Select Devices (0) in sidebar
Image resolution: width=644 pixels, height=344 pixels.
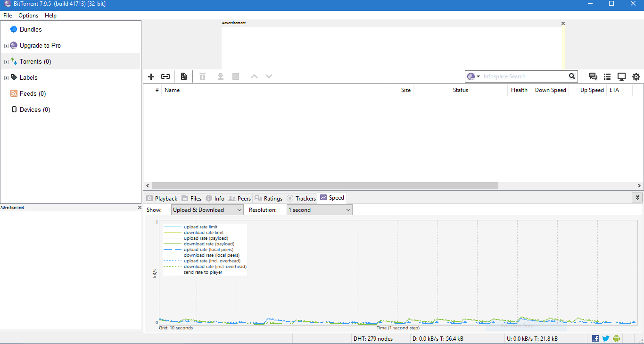[34, 109]
